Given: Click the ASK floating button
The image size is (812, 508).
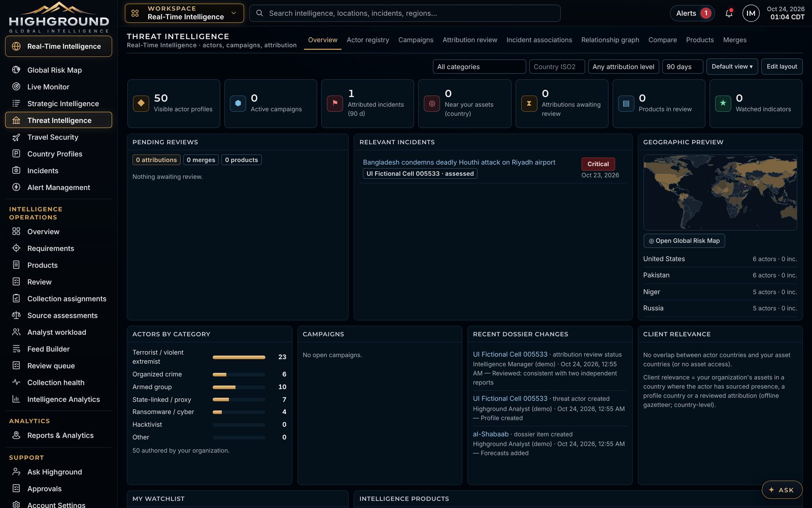Looking at the screenshot, I should click(782, 490).
